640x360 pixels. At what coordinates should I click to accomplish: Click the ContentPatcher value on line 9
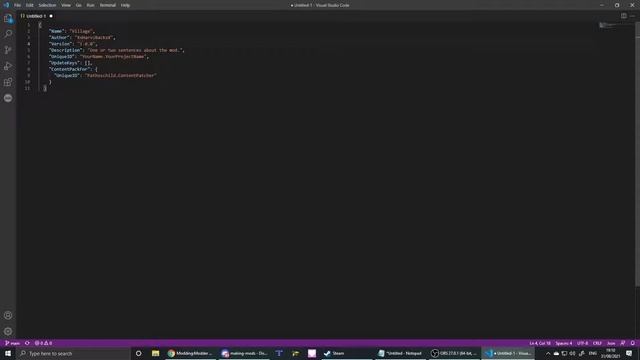(x=121, y=76)
